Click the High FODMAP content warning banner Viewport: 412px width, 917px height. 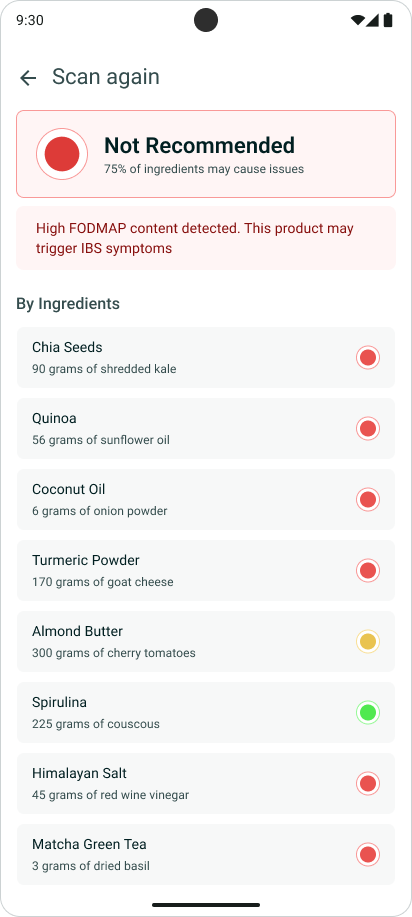[206, 238]
